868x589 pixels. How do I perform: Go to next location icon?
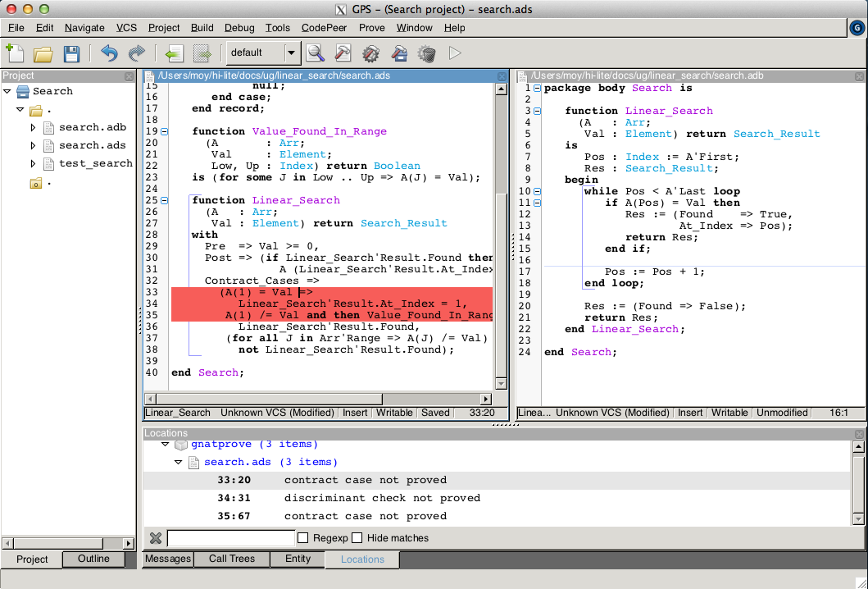point(202,54)
